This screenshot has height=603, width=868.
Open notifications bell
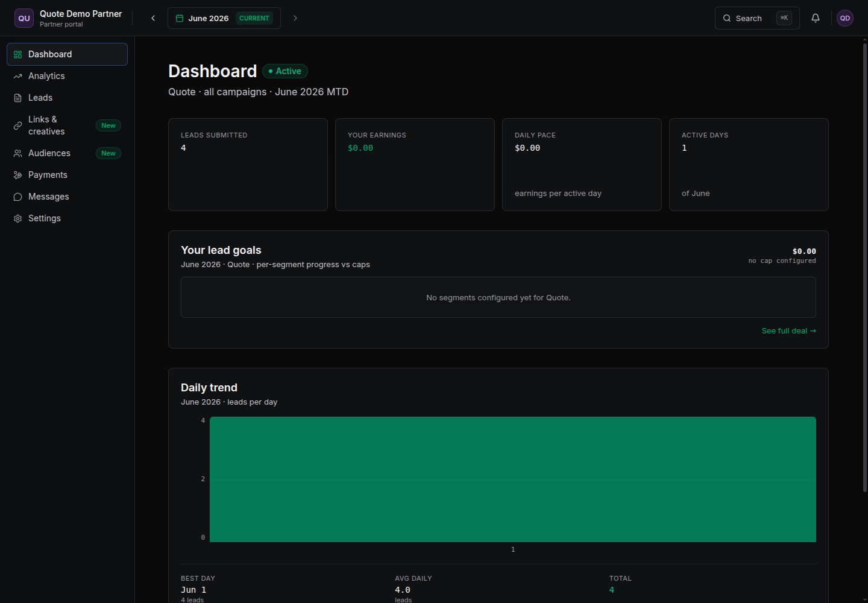(x=816, y=18)
